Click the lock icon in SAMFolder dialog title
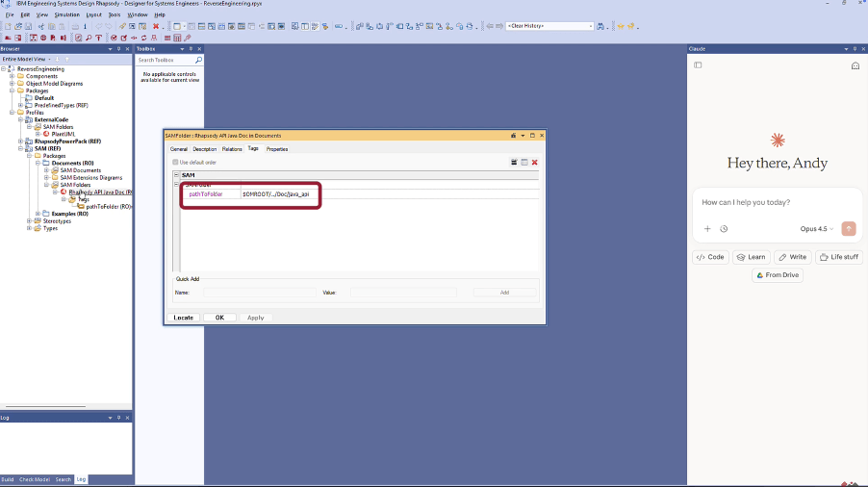868x487 pixels. [513, 136]
